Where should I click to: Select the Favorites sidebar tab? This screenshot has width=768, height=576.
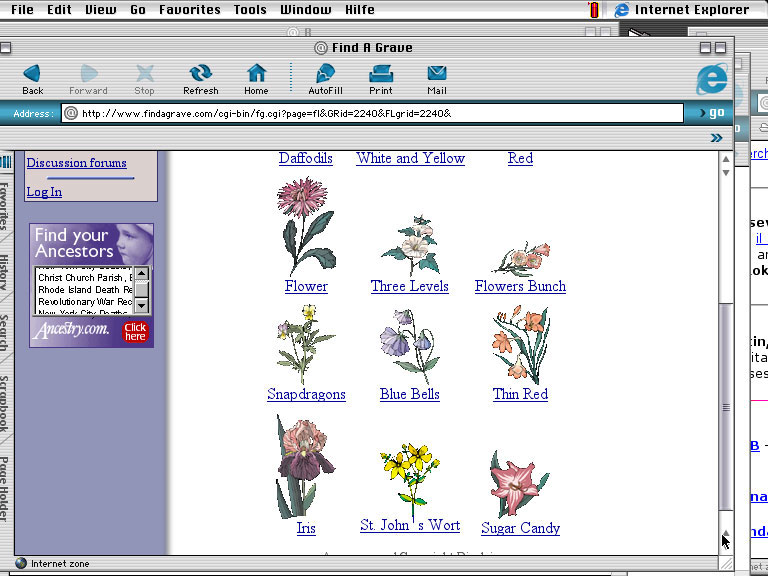coord(5,205)
